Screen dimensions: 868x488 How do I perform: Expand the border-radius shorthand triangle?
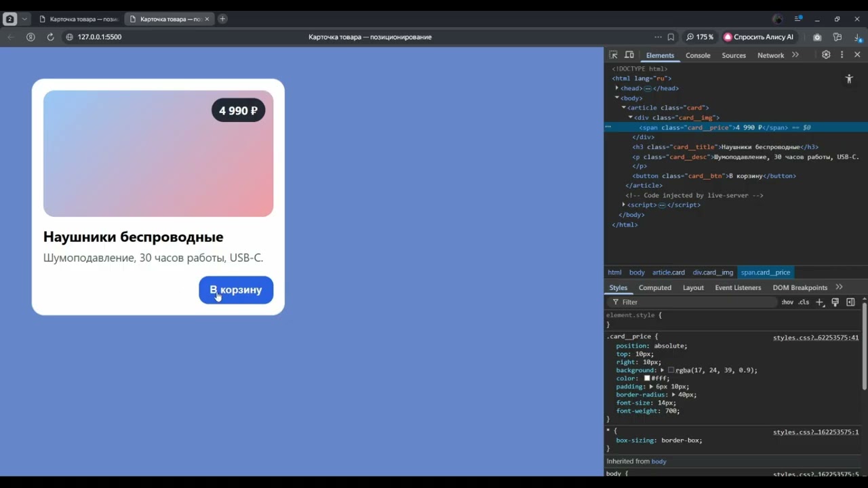673,394
